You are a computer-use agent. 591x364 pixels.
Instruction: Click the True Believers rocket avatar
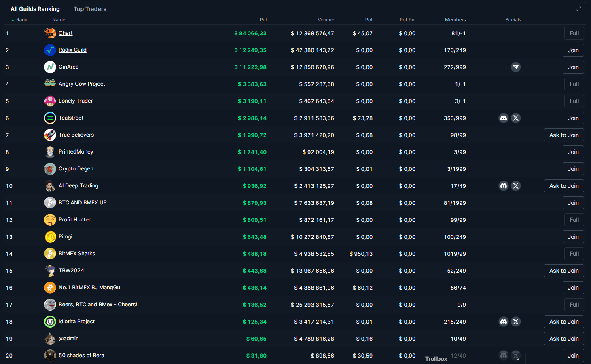50,135
